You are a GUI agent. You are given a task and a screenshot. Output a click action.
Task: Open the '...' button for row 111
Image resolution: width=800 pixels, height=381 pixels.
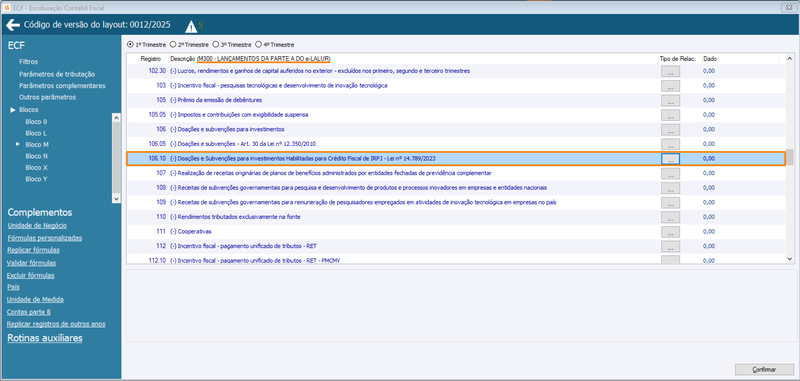(670, 232)
